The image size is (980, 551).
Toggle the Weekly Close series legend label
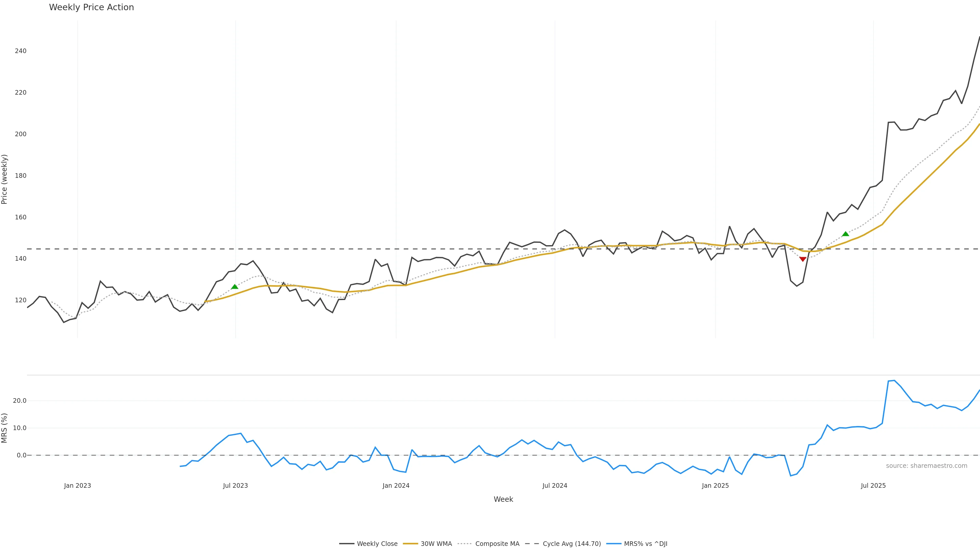[377, 544]
